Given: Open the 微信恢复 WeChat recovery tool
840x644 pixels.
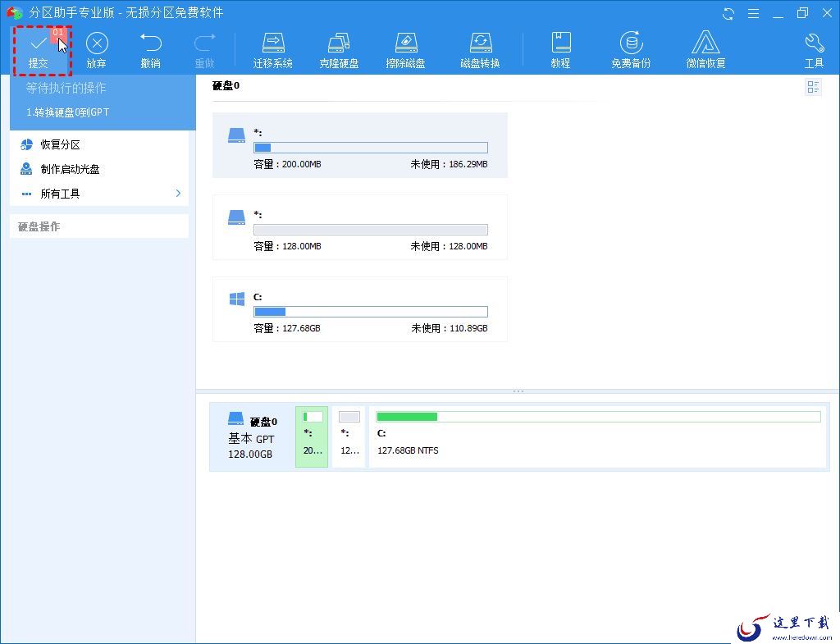Looking at the screenshot, I should point(706,51).
